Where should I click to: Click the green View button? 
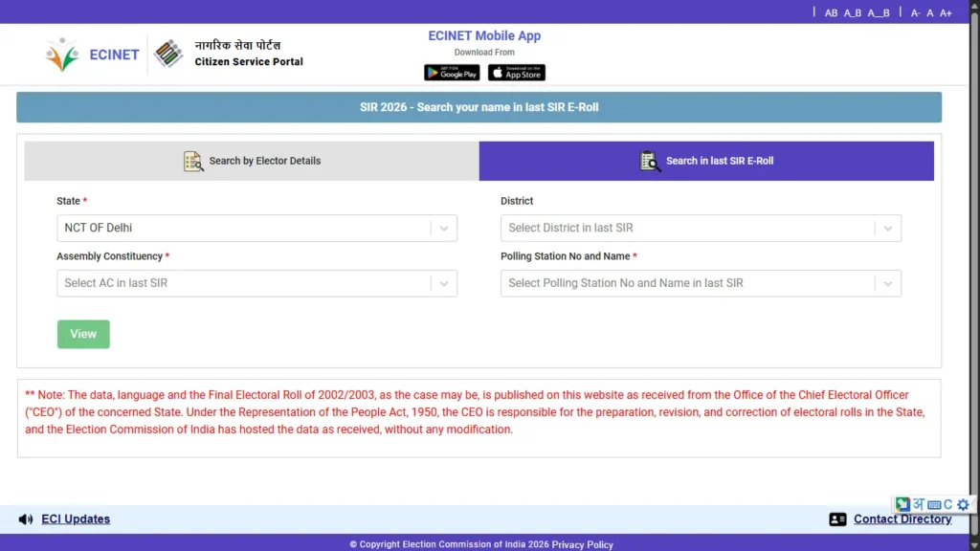(x=83, y=334)
